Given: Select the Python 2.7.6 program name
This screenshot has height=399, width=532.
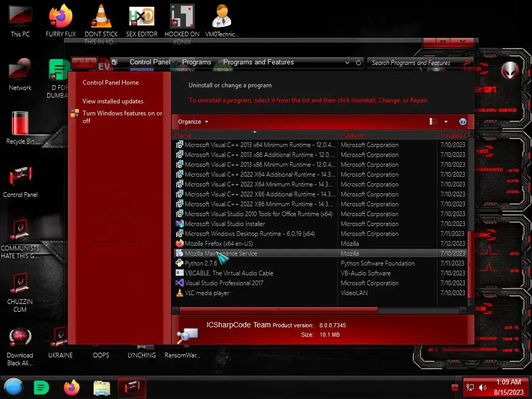Looking at the screenshot, I should 201,263.
